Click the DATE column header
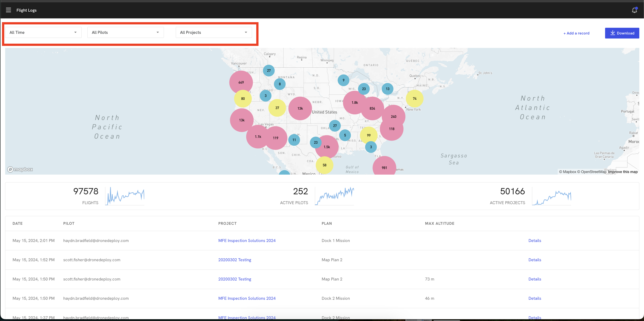 (x=17, y=223)
